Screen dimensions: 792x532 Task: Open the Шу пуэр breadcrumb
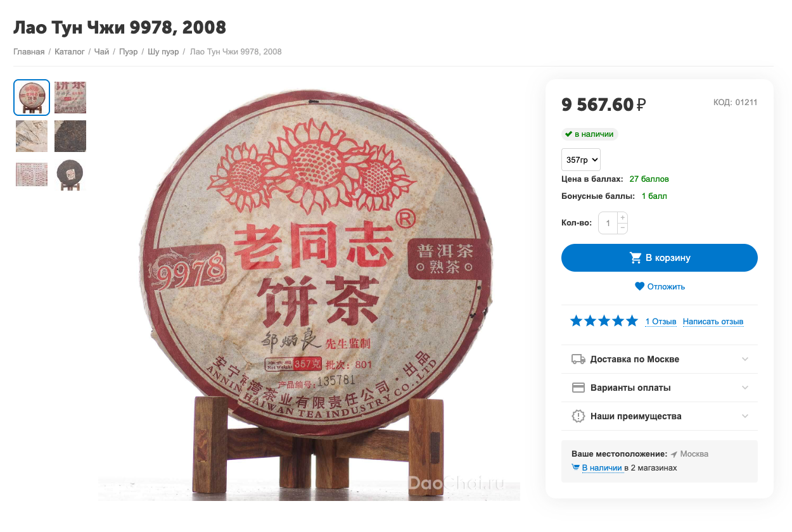pos(163,51)
